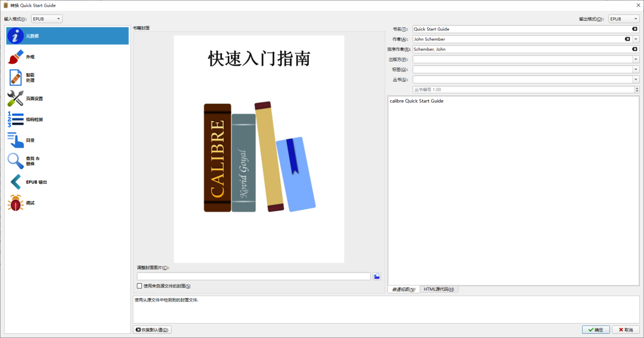The image size is (644, 338).
Task: Expand the 标签 tags dropdown
Action: point(636,69)
